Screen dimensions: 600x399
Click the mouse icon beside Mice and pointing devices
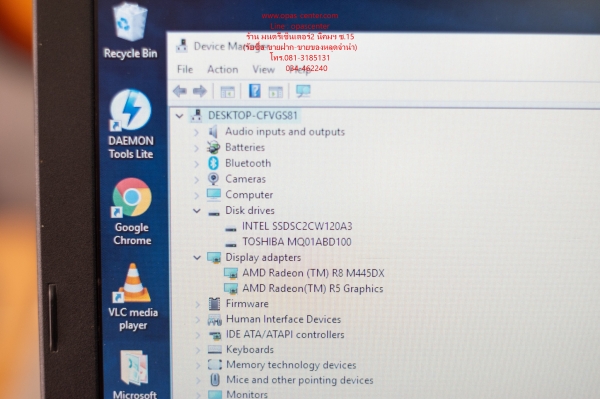[215, 380]
